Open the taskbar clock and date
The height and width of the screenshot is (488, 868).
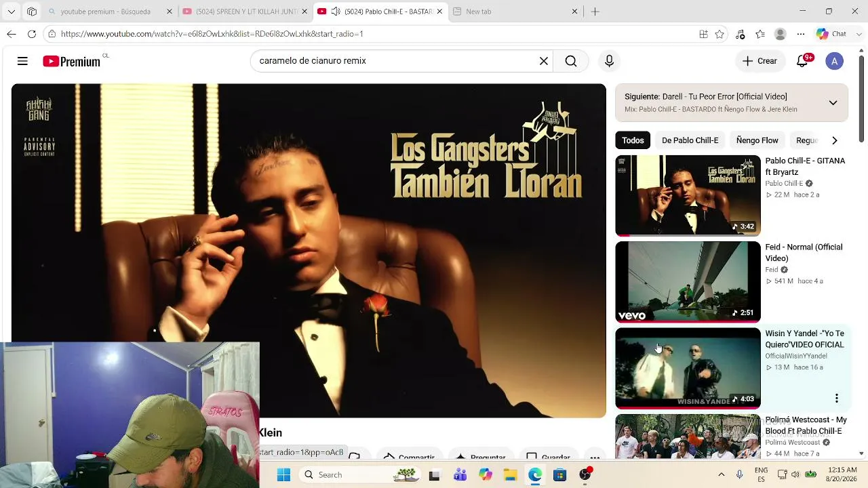(842, 474)
